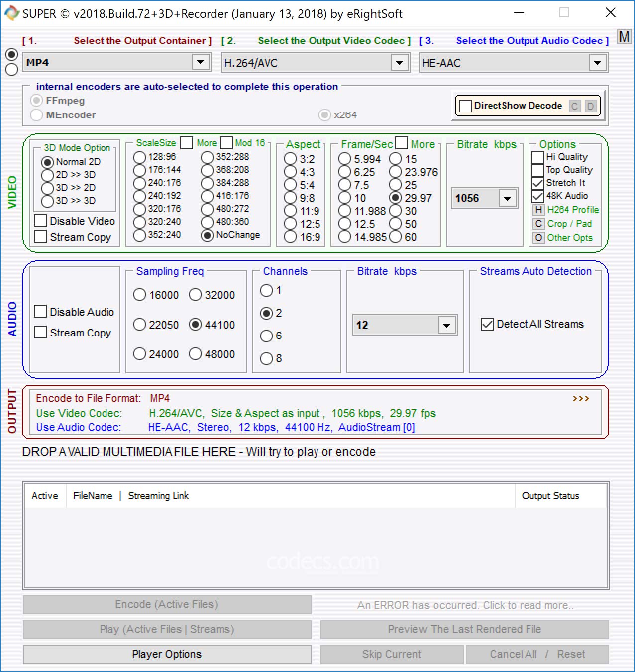
Task: Check Disable Video
Action: pyautogui.click(x=40, y=221)
